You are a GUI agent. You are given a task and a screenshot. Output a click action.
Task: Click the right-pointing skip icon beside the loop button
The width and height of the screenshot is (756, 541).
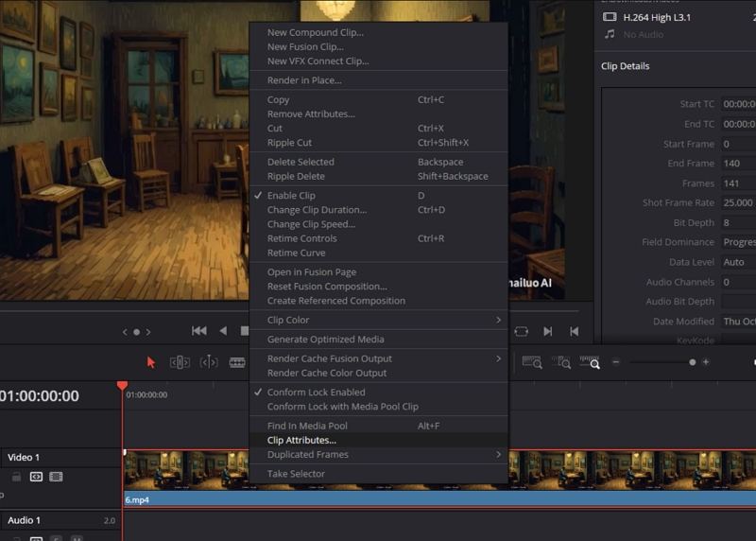[x=548, y=332]
